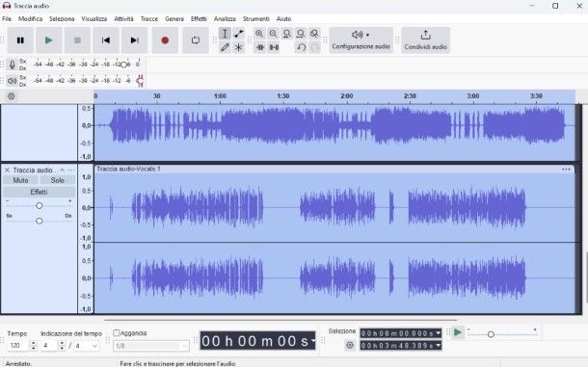Open Configurazione audio dropdown

point(361,40)
